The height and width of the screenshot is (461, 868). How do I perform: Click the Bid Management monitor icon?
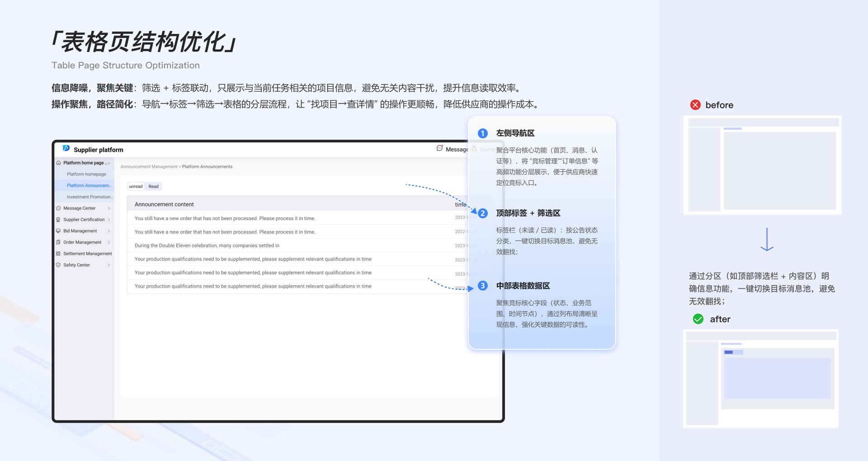click(x=58, y=231)
